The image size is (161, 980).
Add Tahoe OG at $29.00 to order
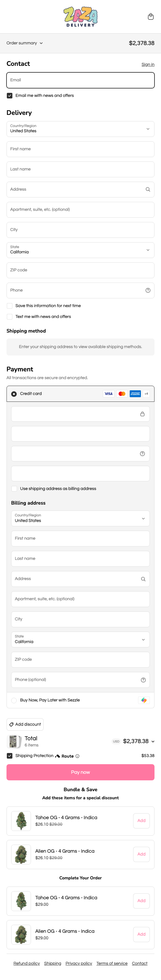click(x=141, y=901)
